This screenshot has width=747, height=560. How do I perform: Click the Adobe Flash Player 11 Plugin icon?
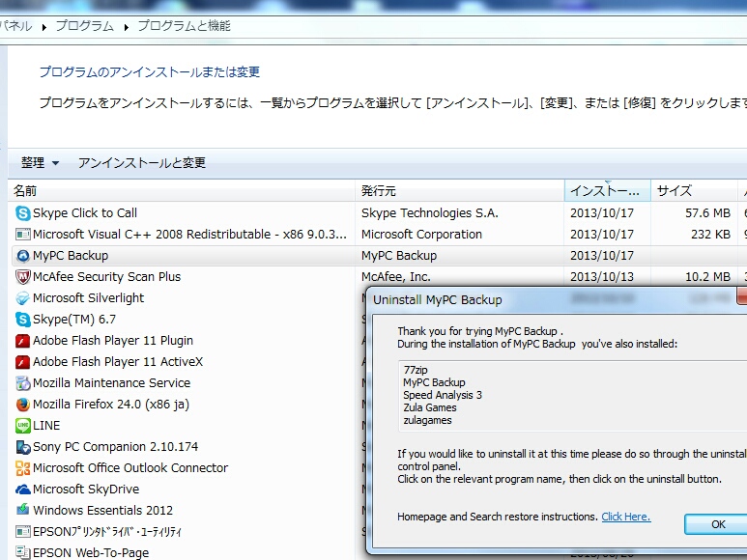[23, 341]
